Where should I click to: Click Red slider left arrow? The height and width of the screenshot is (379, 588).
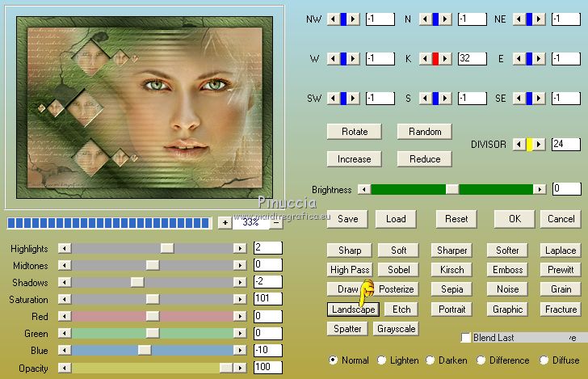[65, 316]
